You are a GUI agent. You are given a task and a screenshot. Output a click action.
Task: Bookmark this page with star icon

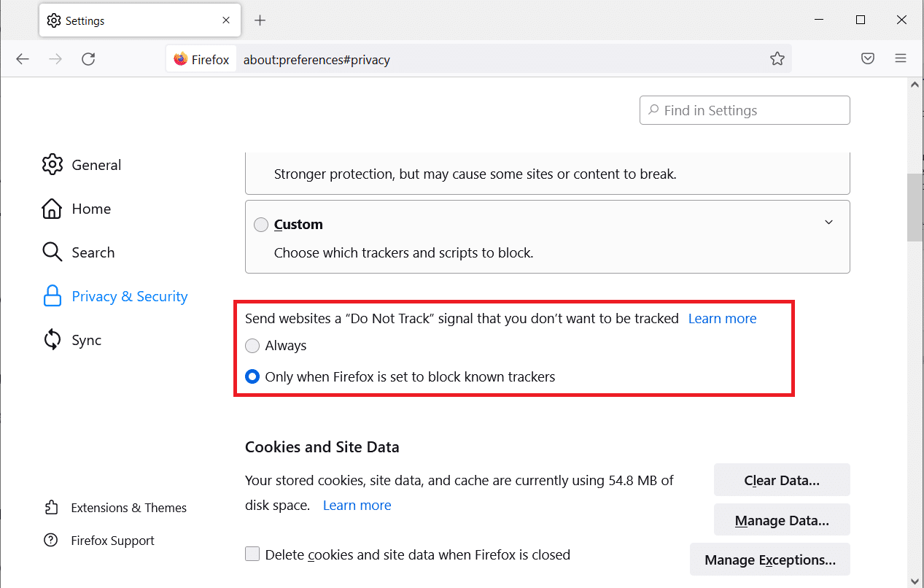pyautogui.click(x=777, y=59)
